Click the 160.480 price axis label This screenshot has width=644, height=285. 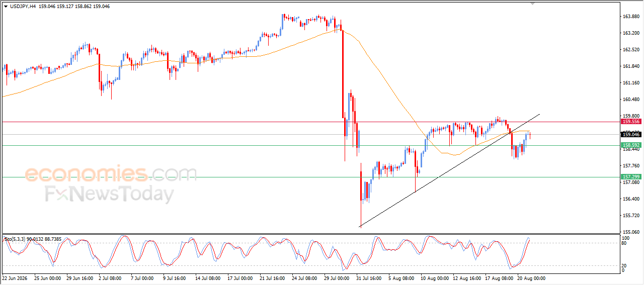(x=630, y=100)
